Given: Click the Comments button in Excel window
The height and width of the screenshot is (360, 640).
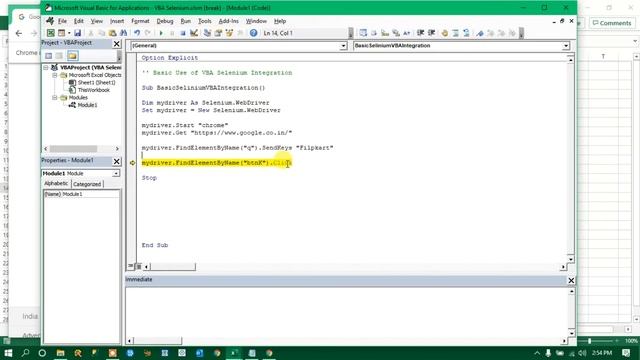Looking at the screenshot, I should click(x=611, y=23).
